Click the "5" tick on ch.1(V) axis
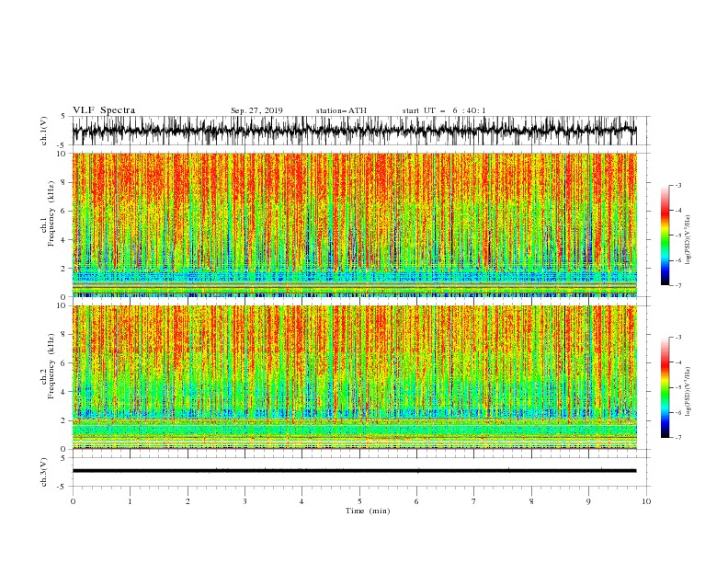The image size is (728, 563). click(63, 117)
